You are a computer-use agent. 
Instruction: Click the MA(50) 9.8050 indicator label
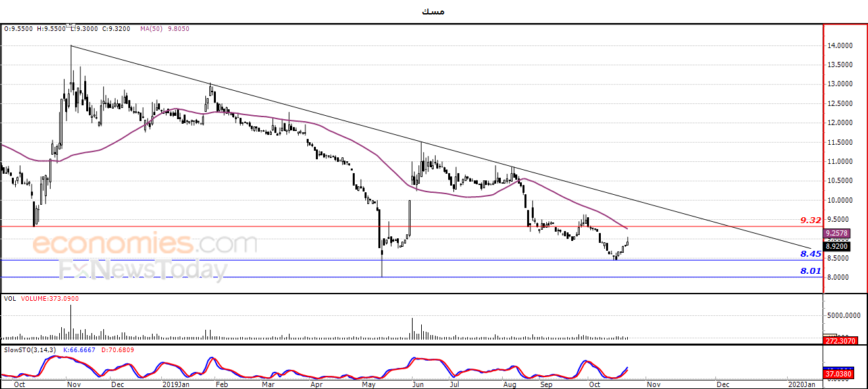pos(165,29)
